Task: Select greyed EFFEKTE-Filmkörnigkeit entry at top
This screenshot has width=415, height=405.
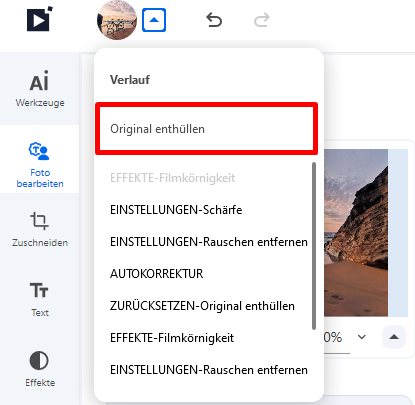Action: [x=172, y=178]
